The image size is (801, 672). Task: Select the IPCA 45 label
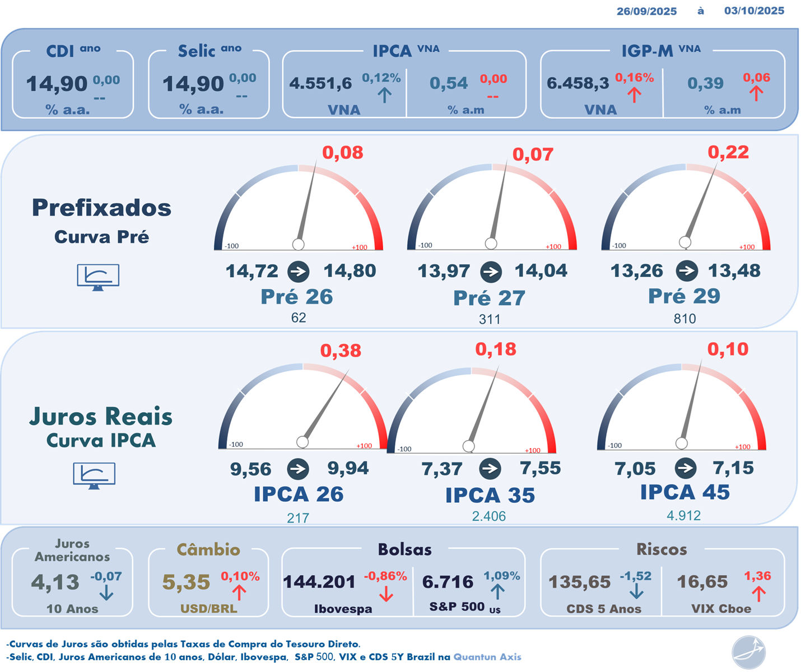coord(684,492)
